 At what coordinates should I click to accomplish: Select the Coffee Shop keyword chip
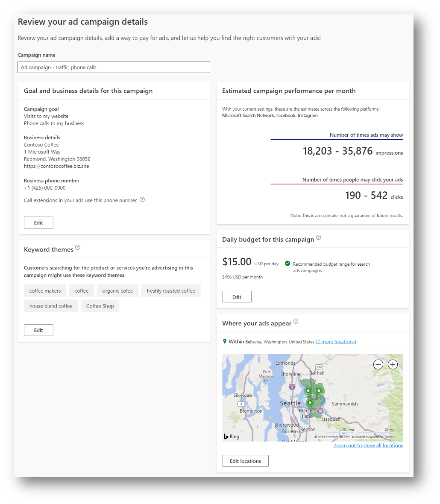tap(100, 306)
